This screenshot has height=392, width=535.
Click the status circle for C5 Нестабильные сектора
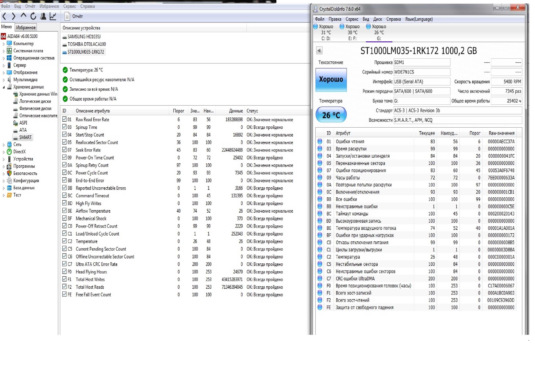coord(320,264)
